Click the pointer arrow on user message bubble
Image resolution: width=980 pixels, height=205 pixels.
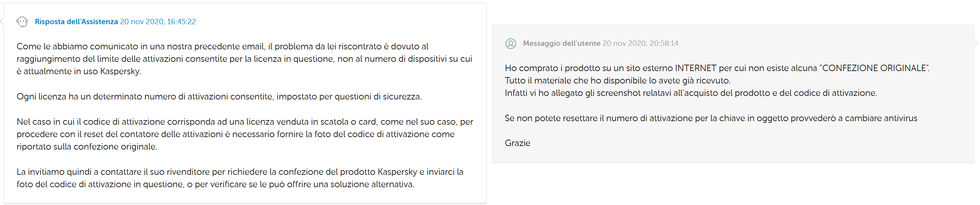tap(976, 43)
